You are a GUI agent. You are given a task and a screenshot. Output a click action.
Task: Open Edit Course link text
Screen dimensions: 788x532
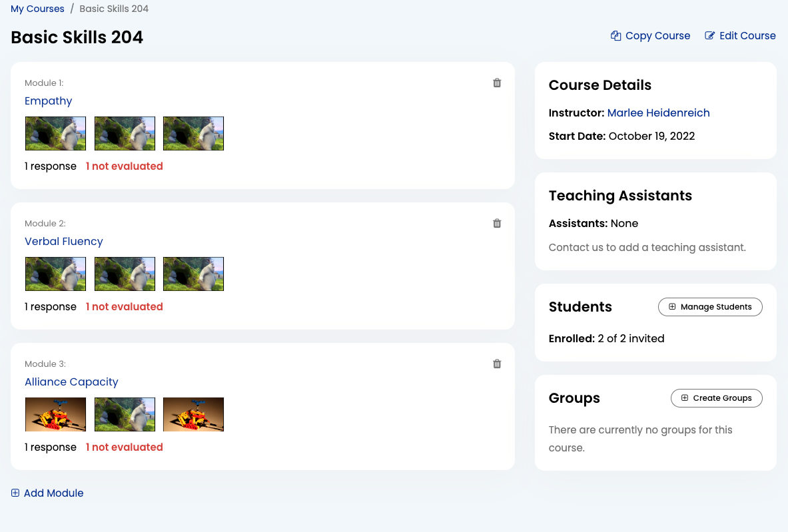pyautogui.click(x=747, y=36)
